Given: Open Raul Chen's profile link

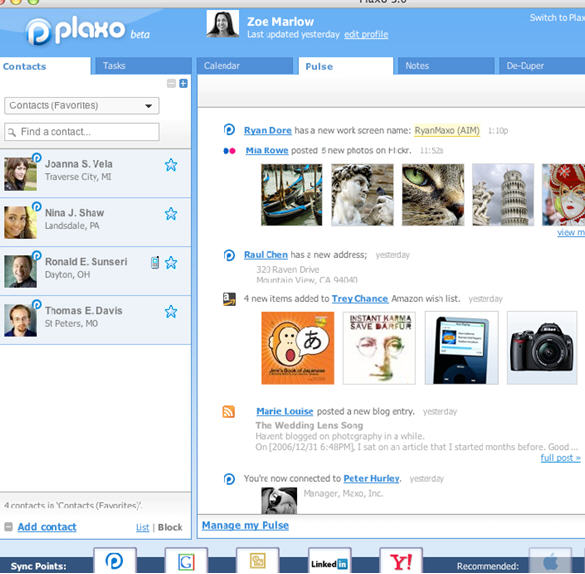Looking at the screenshot, I should coord(266,255).
